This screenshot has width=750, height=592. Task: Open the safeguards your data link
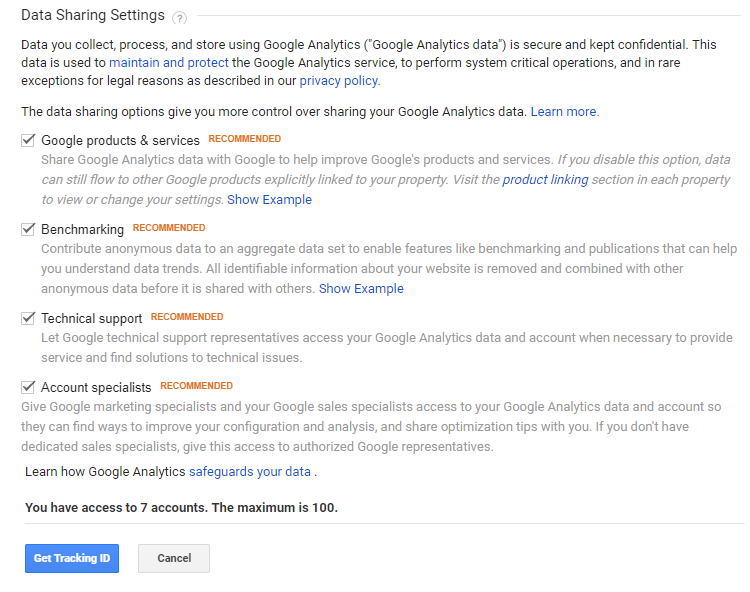[x=250, y=471]
